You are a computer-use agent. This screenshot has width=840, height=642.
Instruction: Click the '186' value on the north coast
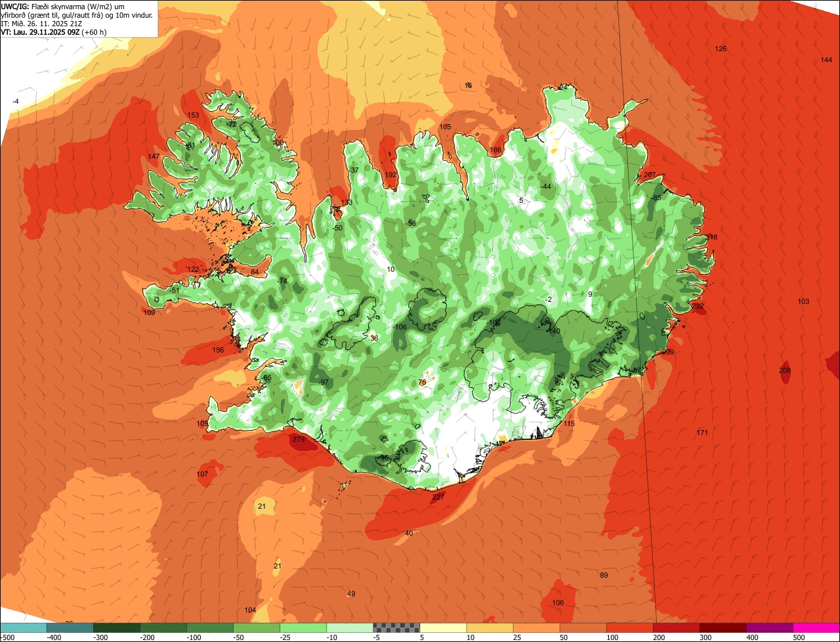495,150
